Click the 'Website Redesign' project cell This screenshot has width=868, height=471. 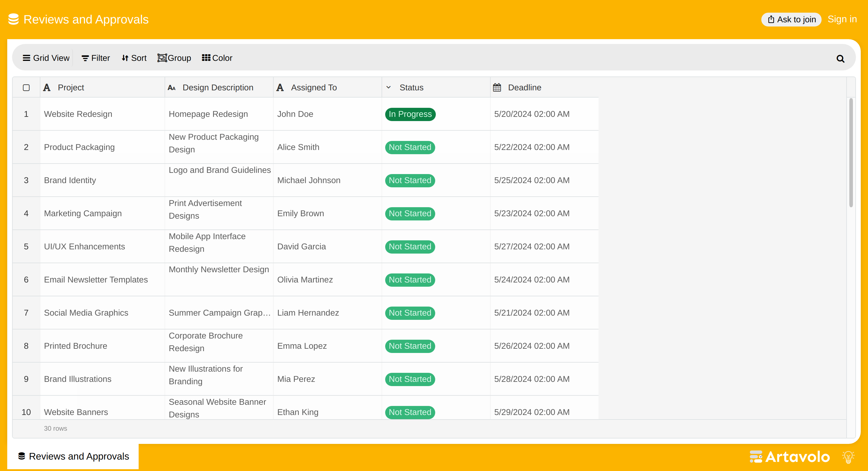[102, 114]
